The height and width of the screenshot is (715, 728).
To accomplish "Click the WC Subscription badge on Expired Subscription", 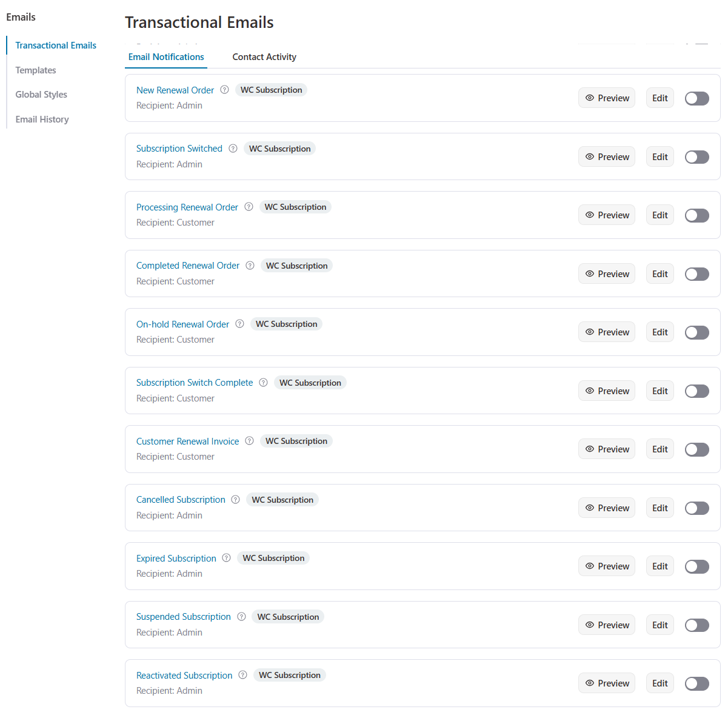I will pos(273,557).
